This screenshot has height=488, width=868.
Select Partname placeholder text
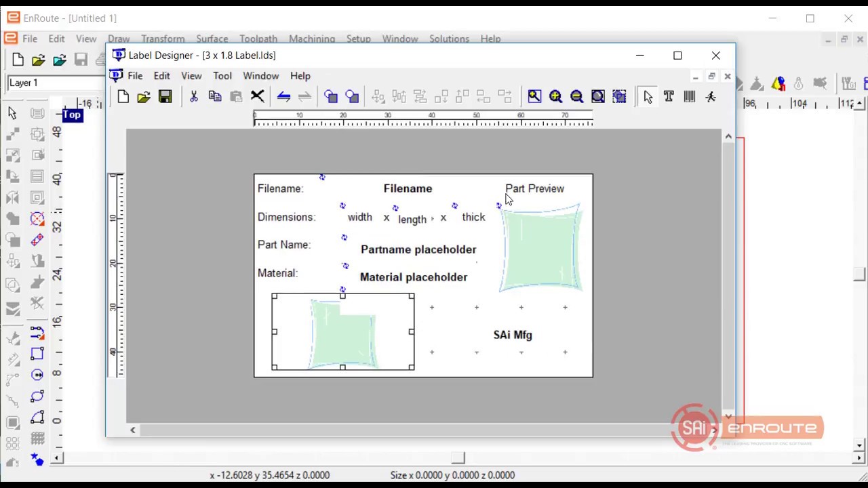pos(418,249)
